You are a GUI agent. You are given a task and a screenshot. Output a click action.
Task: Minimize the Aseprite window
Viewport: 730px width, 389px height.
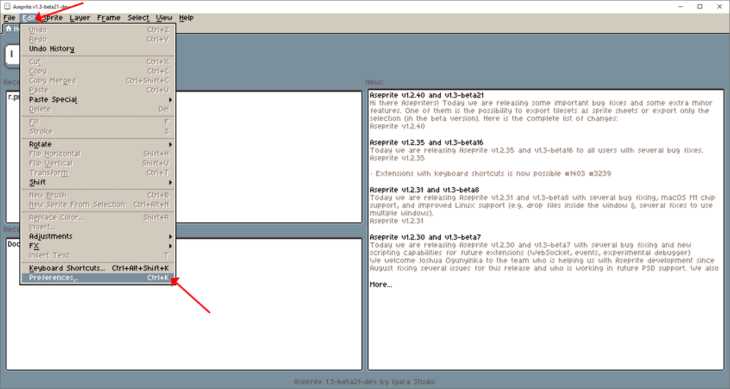coord(681,7)
